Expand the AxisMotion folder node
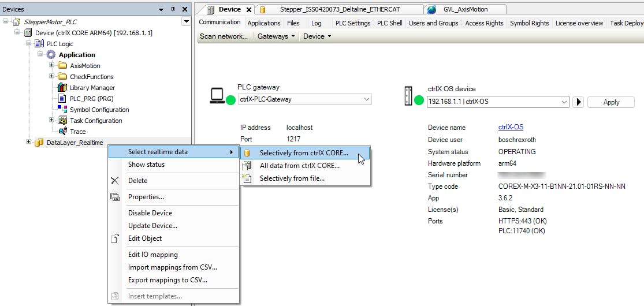The height and width of the screenshot is (306, 644). coord(52,65)
